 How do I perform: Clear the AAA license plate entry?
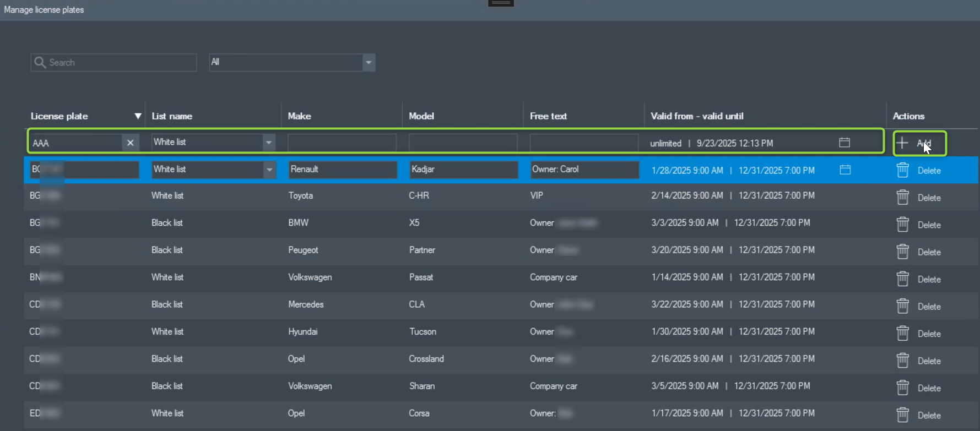tap(130, 143)
